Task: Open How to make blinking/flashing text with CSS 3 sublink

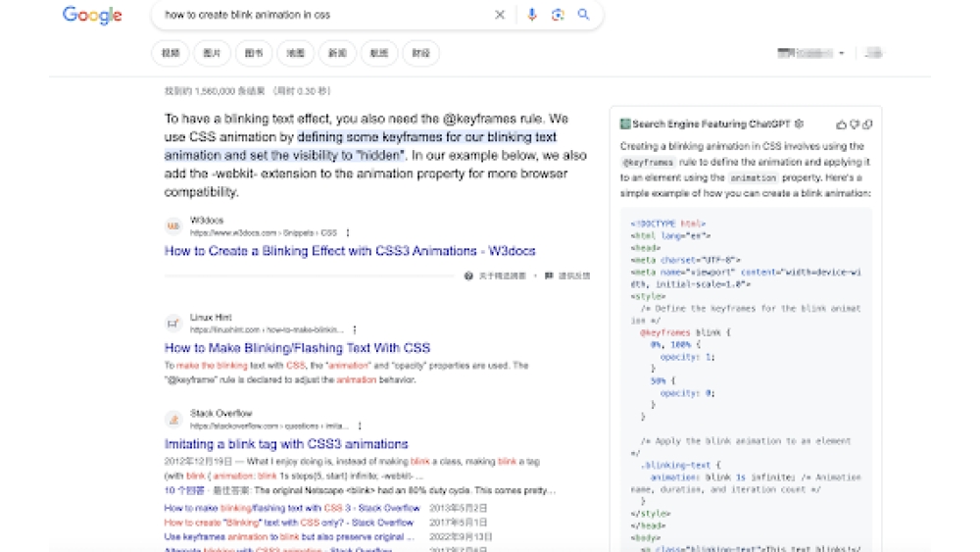Action: coord(292,508)
